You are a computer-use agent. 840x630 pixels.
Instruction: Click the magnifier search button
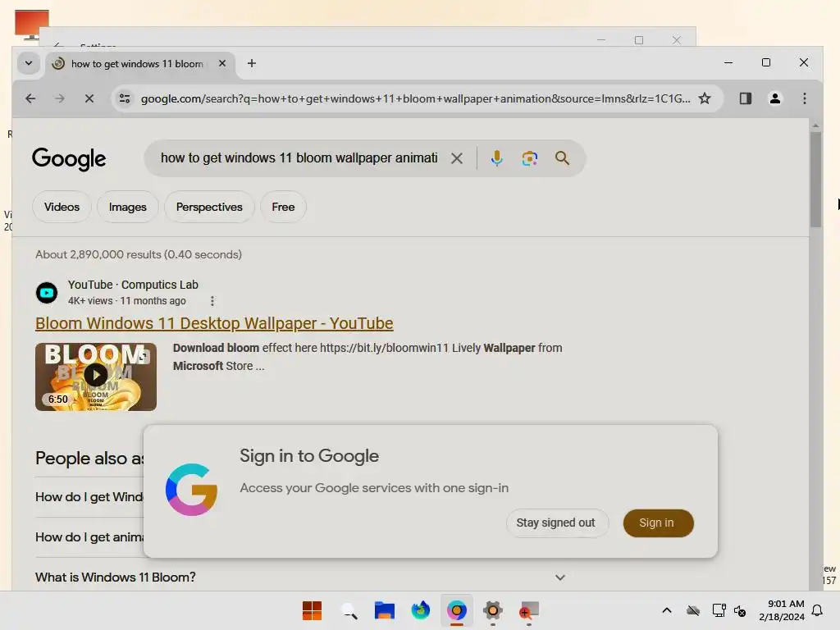click(562, 158)
